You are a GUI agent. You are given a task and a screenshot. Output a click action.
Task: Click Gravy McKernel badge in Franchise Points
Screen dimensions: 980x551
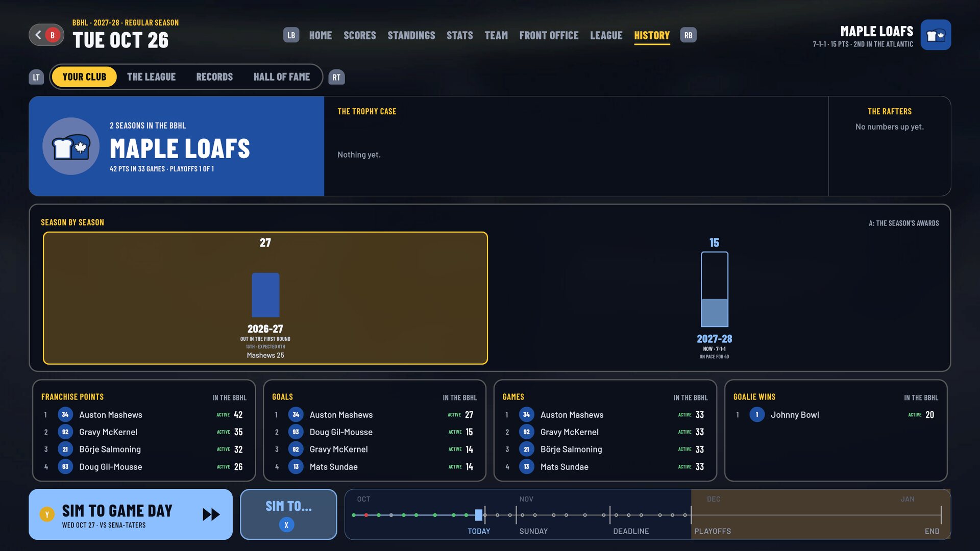click(x=65, y=432)
